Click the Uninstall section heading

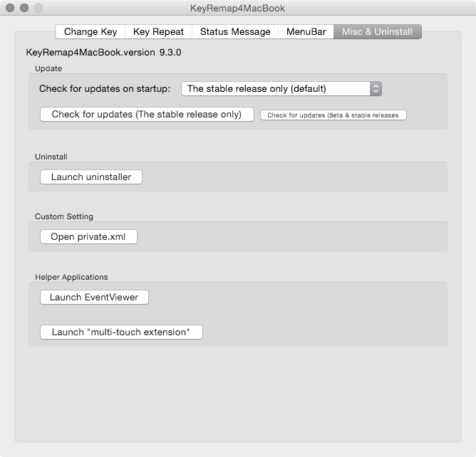coord(51,157)
